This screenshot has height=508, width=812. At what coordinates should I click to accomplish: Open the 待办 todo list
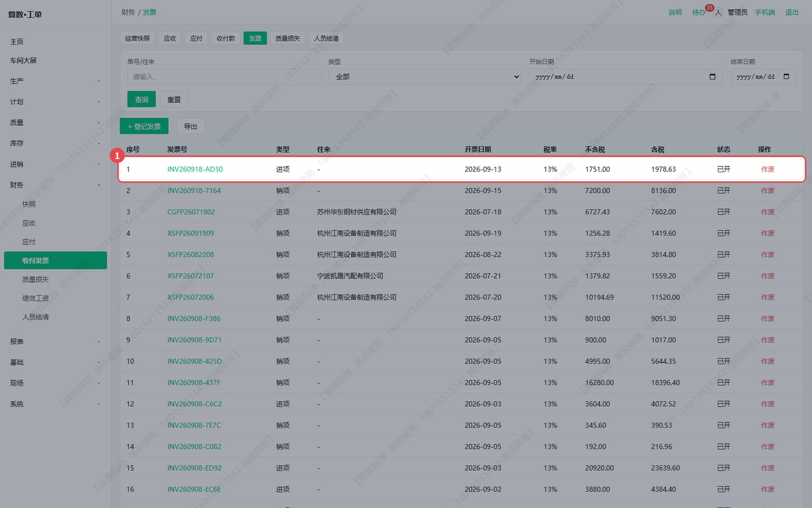click(x=699, y=12)
